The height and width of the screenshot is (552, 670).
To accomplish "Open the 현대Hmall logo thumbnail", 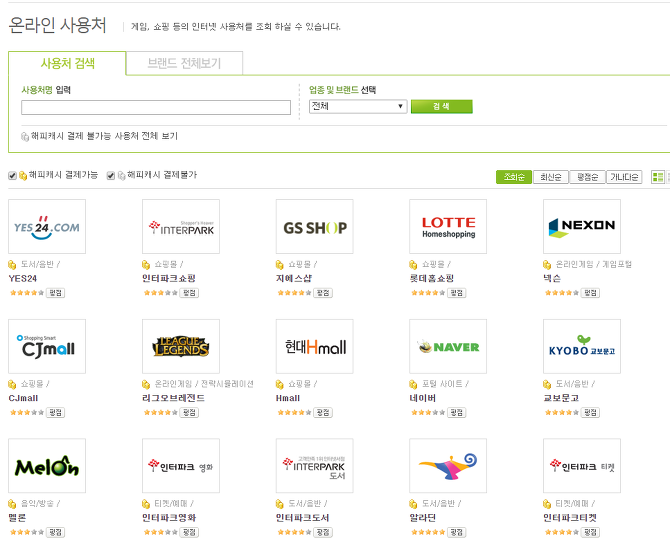I will 314,346.
